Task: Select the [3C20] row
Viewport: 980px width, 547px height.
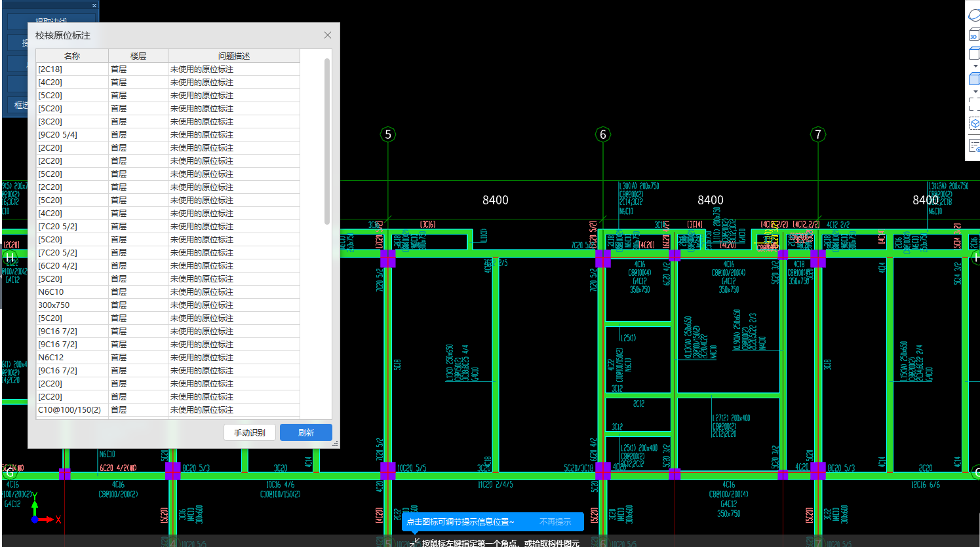Action: click(168, 121)
